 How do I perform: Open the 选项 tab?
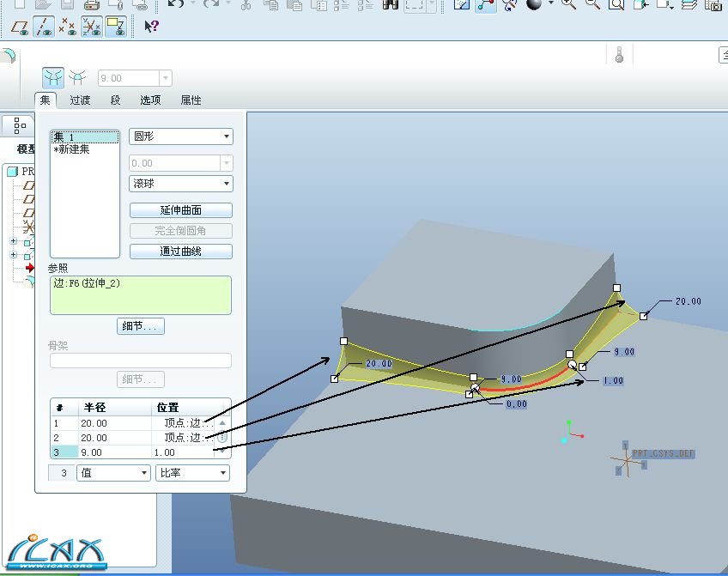[x=150, y=100]
